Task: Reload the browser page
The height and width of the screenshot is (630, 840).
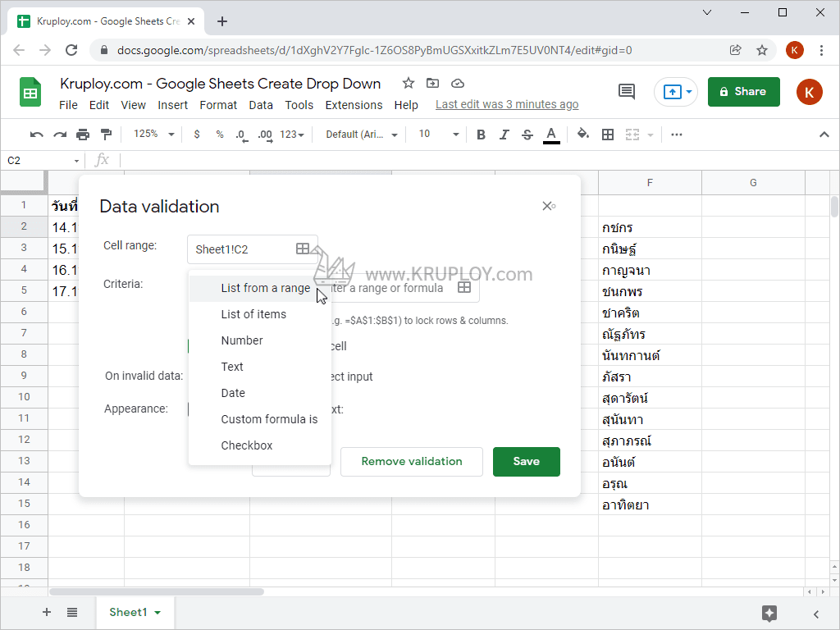Action: pos(71,50)
